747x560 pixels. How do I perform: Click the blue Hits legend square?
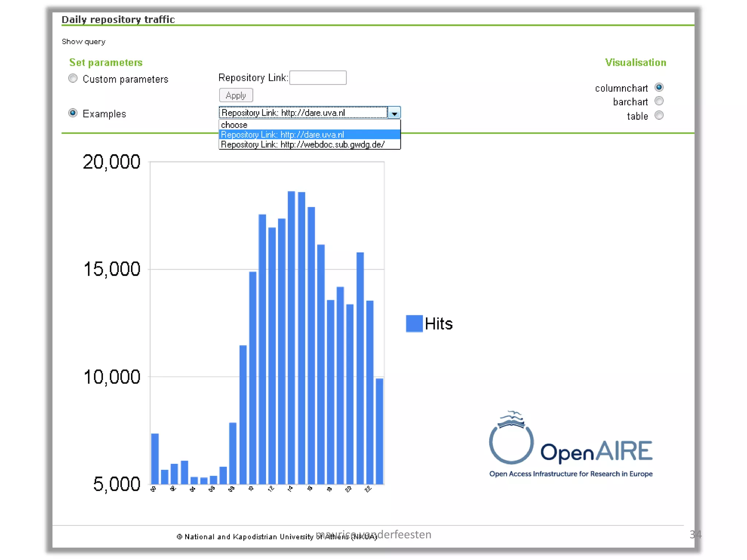[x=414, y=323]
